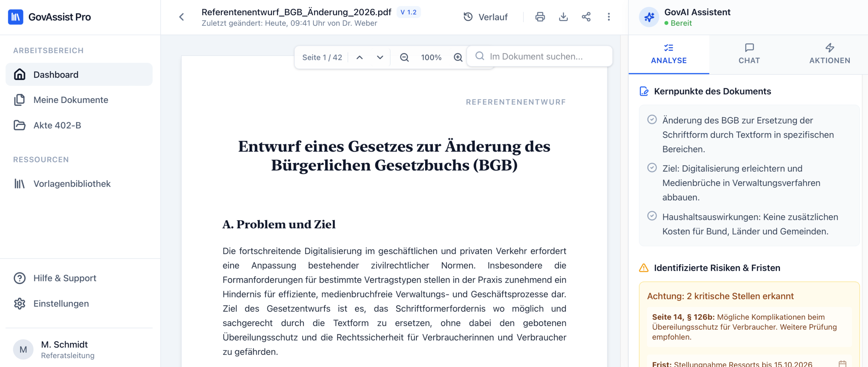Download the PDF via download icon
The image size is (868, 367).
click(x=563, y=17)
